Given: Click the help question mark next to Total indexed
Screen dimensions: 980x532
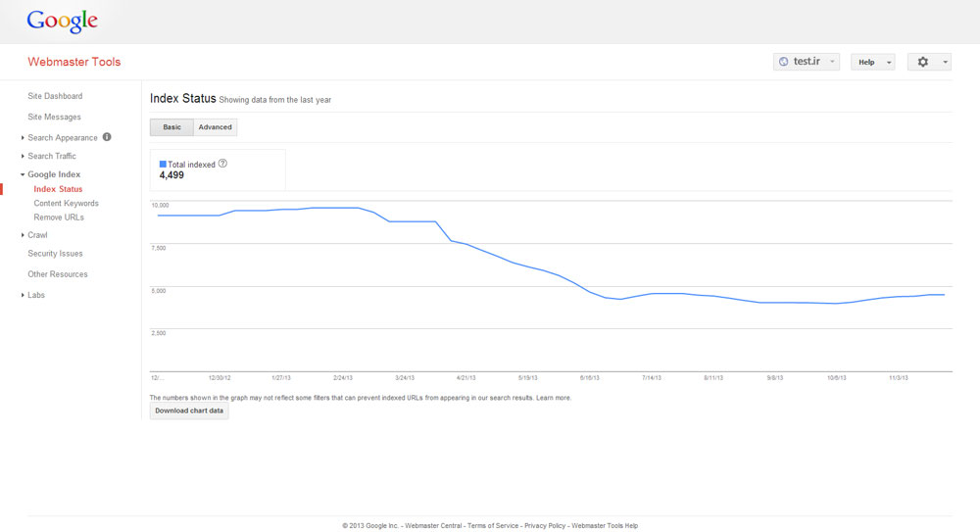Looking at the screenshot, I should (x=222, y=164).
